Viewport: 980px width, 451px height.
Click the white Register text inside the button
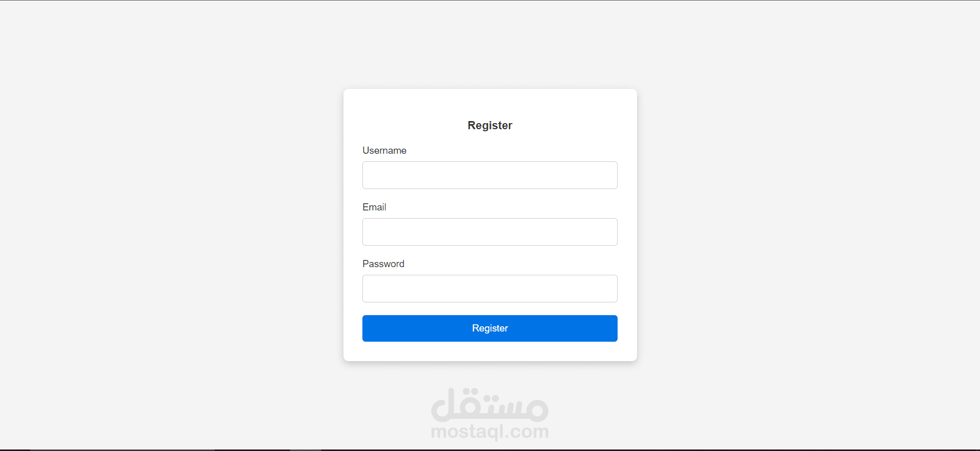[x=490, y=328]
